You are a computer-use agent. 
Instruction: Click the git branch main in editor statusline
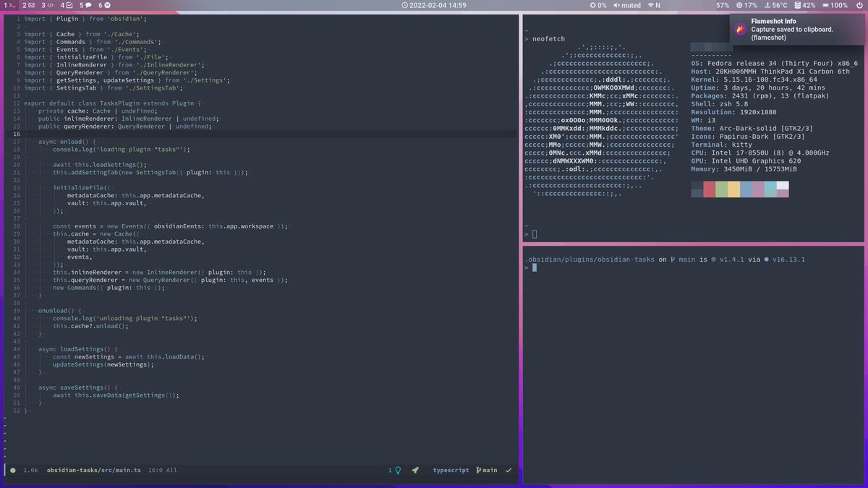(x=487, y=470)
